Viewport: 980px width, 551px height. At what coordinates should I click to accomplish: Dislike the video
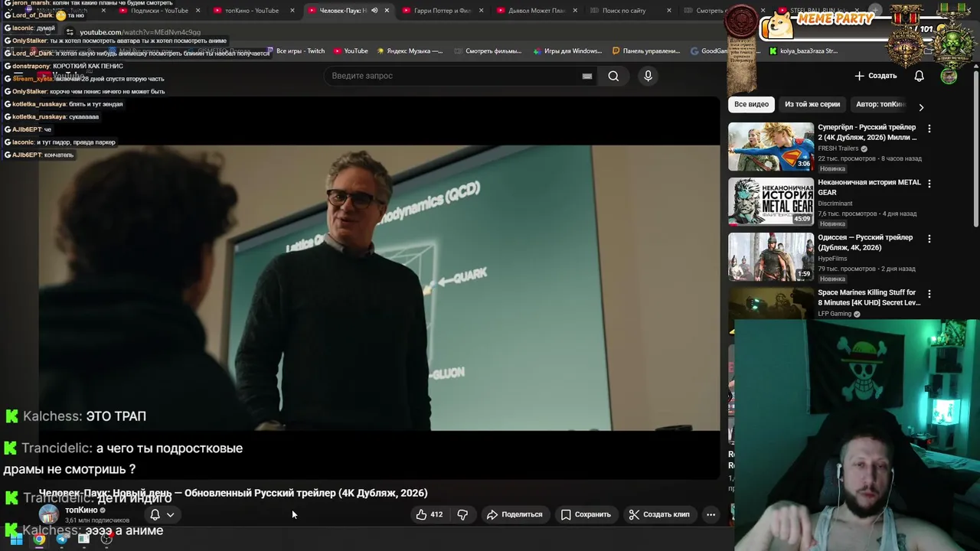[462, 514]
